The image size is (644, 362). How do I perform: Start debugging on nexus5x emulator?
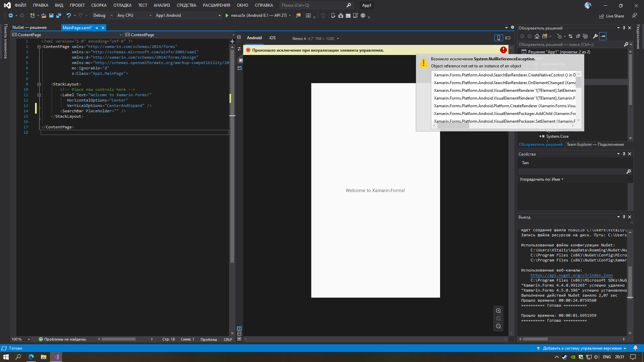coord(227,15)
